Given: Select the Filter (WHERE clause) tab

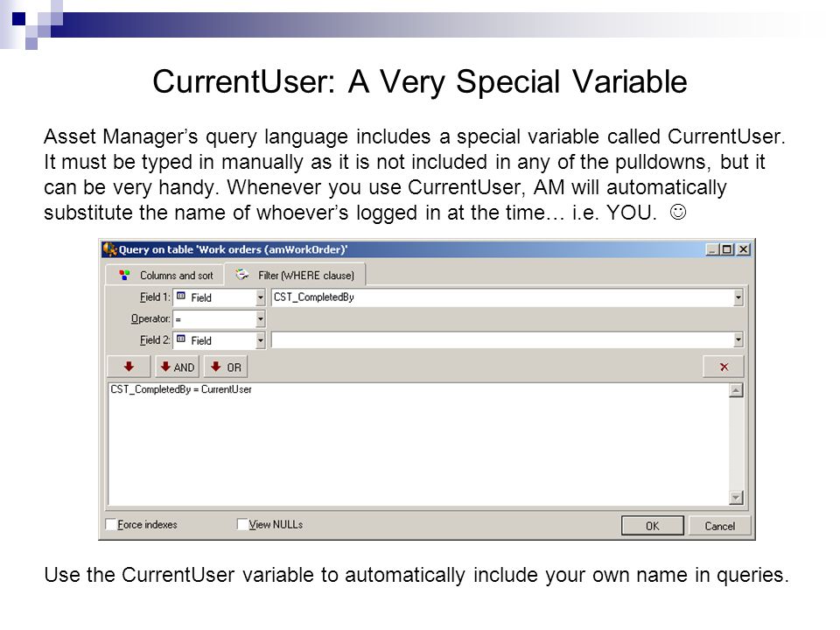Looking at the screenshot, I should click(x=295, y=276).
